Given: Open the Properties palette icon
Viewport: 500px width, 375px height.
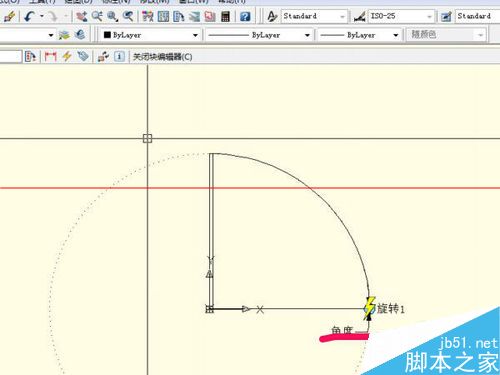Looking at the screenshot, I should pos(148,16).
